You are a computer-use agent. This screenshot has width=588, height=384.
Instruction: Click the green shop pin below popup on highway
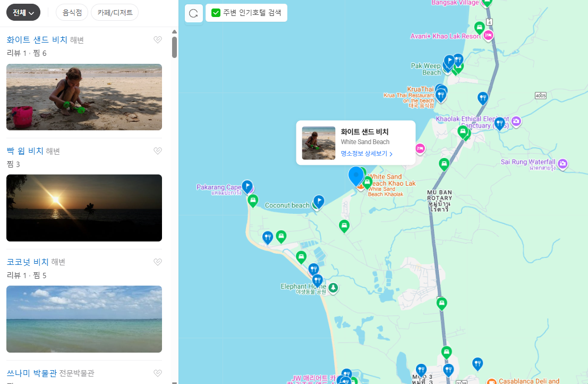click(444, 164)
